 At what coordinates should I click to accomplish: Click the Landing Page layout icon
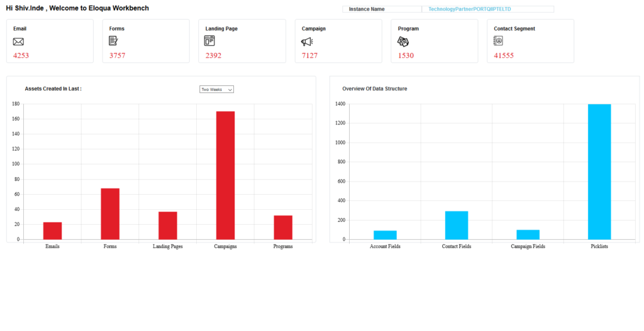209,41
